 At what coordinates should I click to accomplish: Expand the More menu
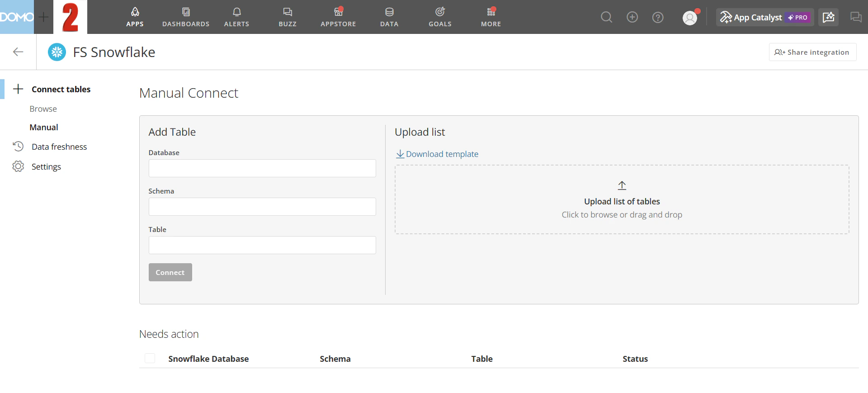491,17
